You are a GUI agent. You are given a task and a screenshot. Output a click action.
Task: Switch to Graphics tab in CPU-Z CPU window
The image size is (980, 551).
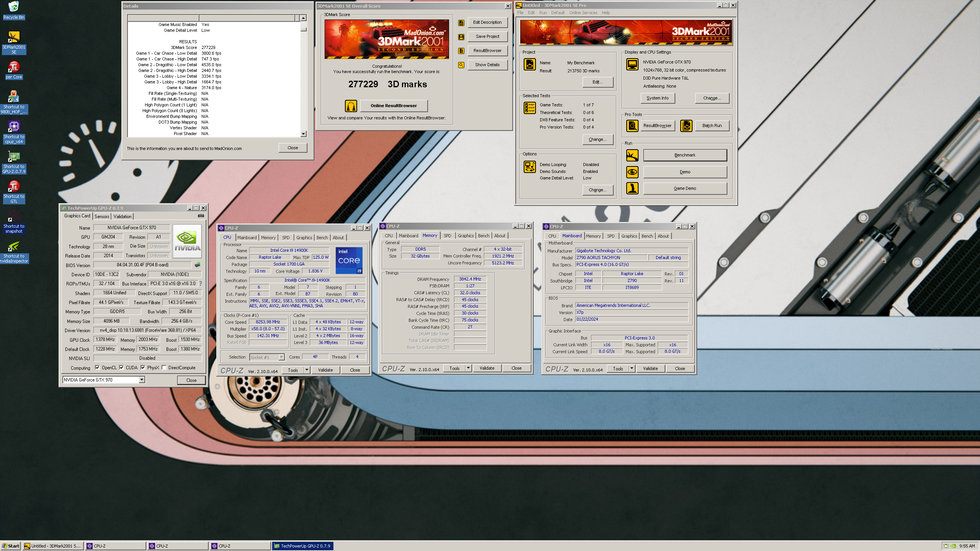tap(304, 238)
